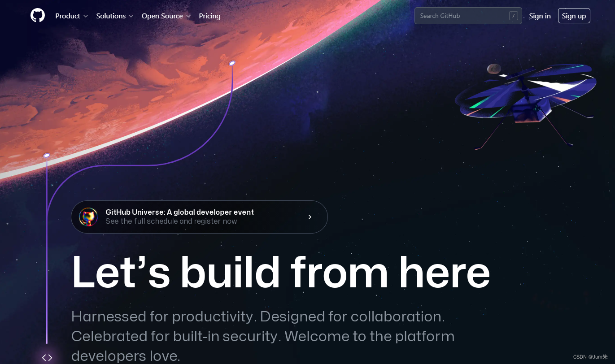Click the Sign in link
This screenshot has height=364, width=615.
pyautogui.click(x=540, y=16)
